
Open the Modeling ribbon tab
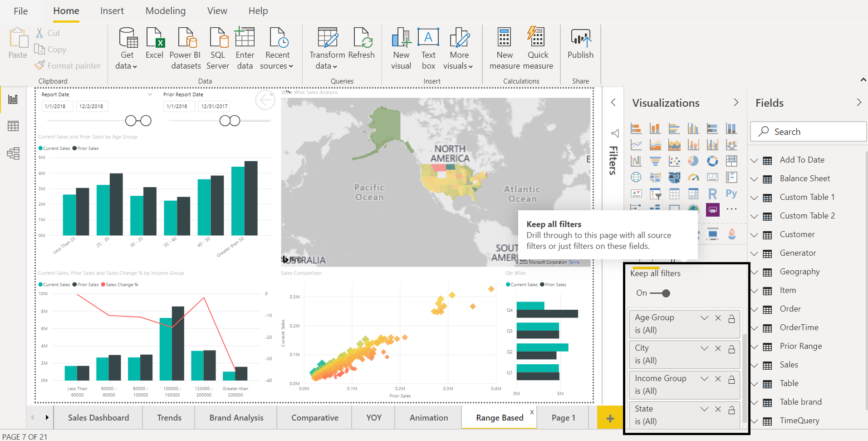coord(166,11)
